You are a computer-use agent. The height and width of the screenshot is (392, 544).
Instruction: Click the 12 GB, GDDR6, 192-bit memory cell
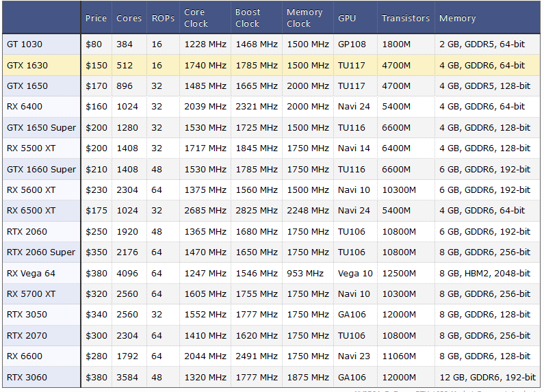[x=487, y=378]
